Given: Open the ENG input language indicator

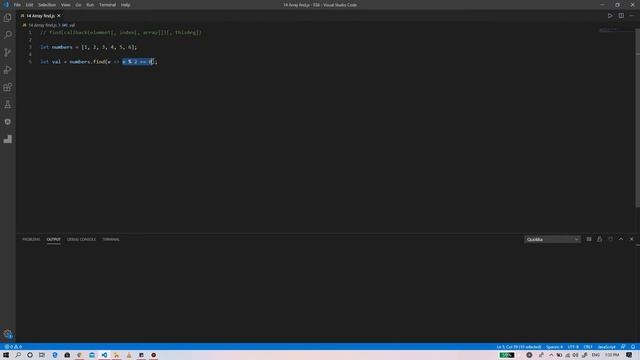Looking at the screenshot, I should [x=596, y=355].
